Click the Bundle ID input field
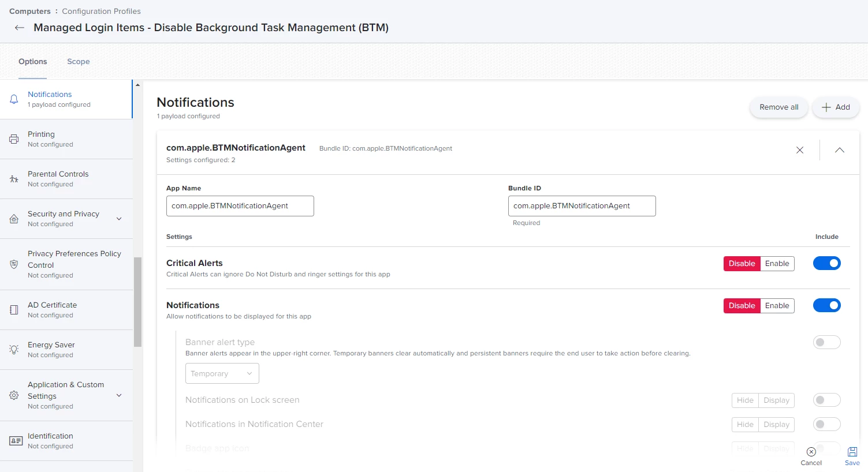The image size is (868, 472). (582, 206)
